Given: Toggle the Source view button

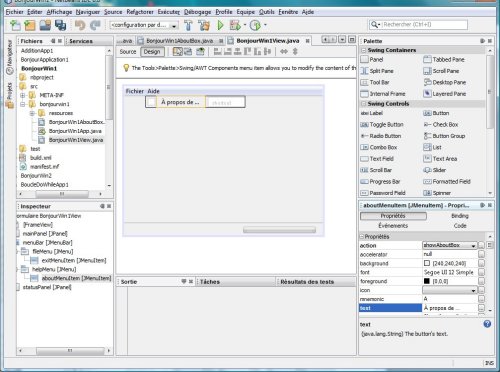Looking at the screenshot, I should [x=128, y=52].
